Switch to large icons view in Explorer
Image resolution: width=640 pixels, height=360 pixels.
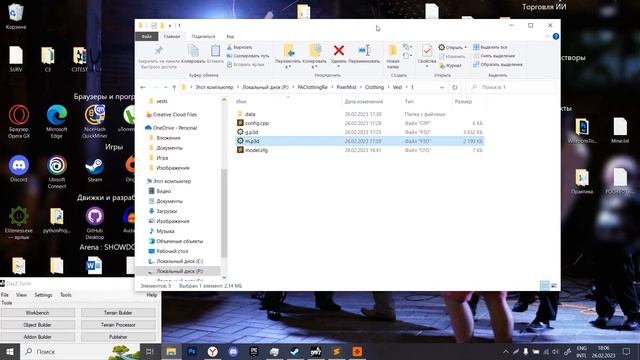554,286
